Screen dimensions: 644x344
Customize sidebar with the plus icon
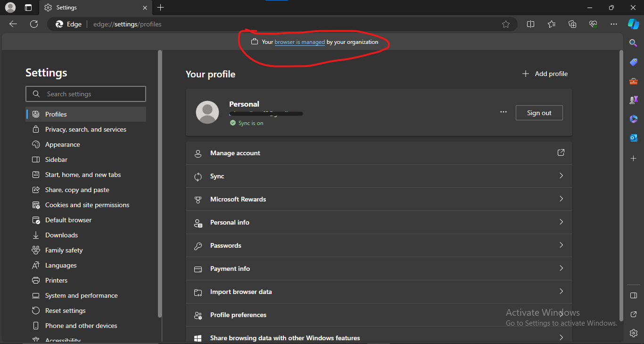634,159
